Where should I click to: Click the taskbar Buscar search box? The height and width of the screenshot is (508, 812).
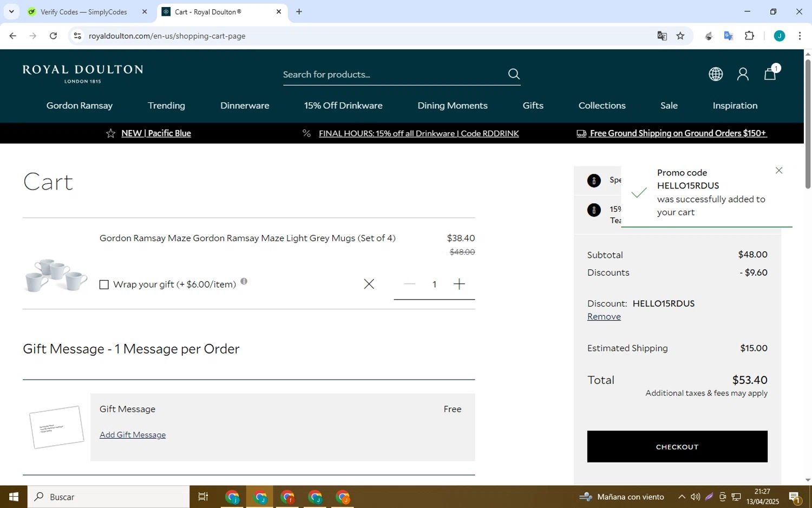click(x=108, y=497)
